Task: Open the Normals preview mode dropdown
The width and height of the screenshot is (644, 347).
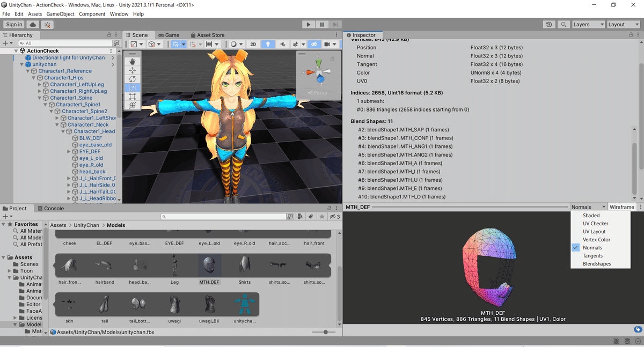Action: [588, 207]
